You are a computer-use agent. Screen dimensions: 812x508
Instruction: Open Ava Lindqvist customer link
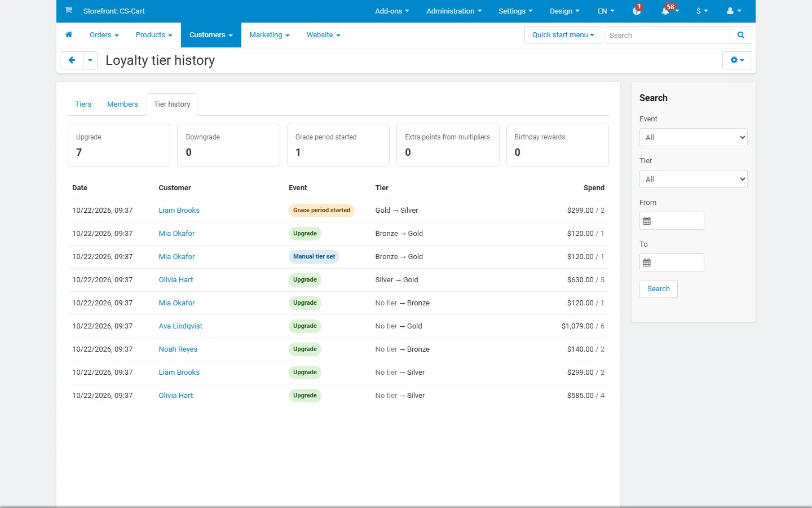coord(180,326)
